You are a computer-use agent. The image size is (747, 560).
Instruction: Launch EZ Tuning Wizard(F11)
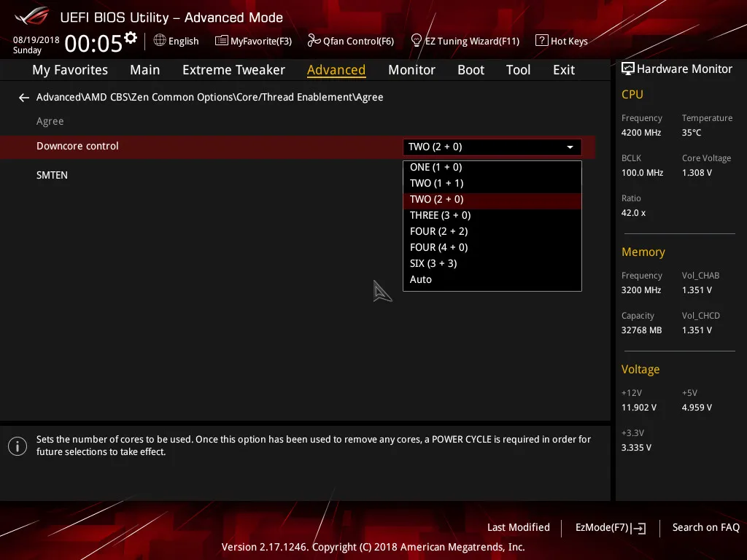465,41
